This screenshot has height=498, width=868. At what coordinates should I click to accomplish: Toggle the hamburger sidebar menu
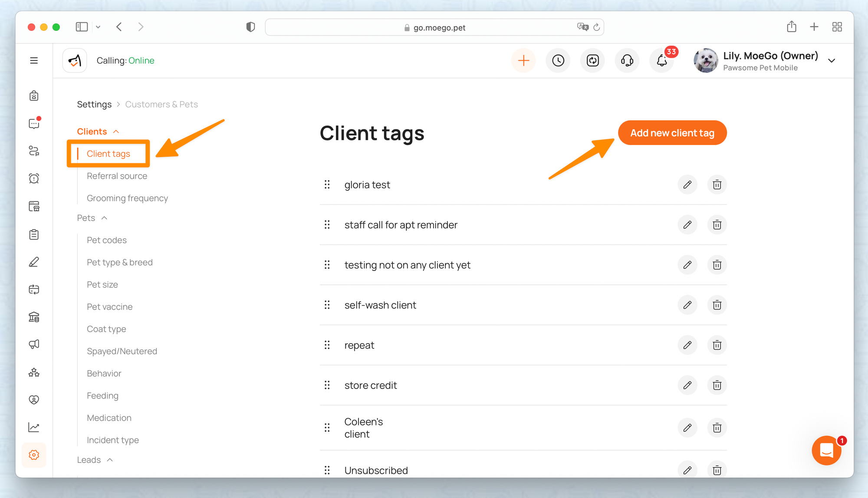click(34, 60)
